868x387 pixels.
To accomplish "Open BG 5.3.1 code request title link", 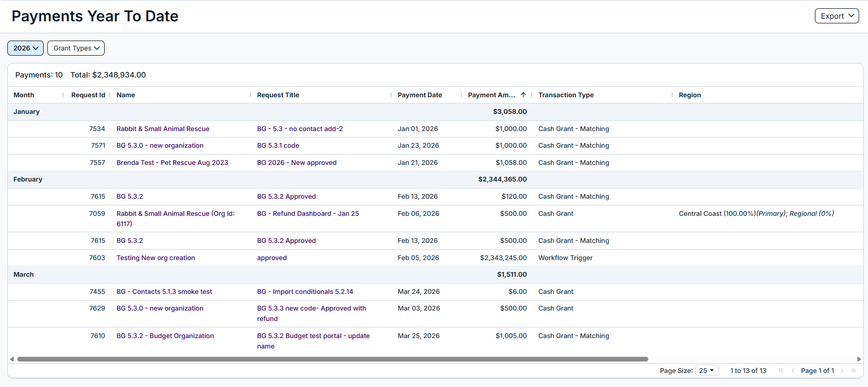I will (278, 145).
